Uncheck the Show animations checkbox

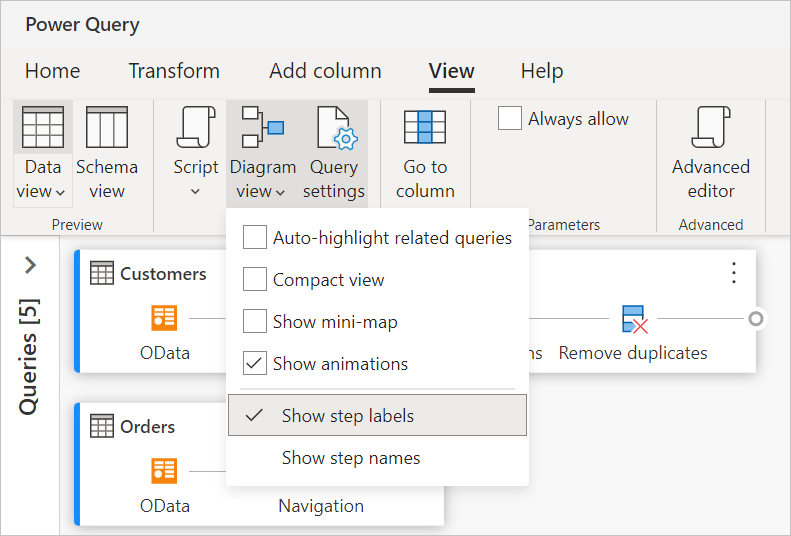point(256,364)
